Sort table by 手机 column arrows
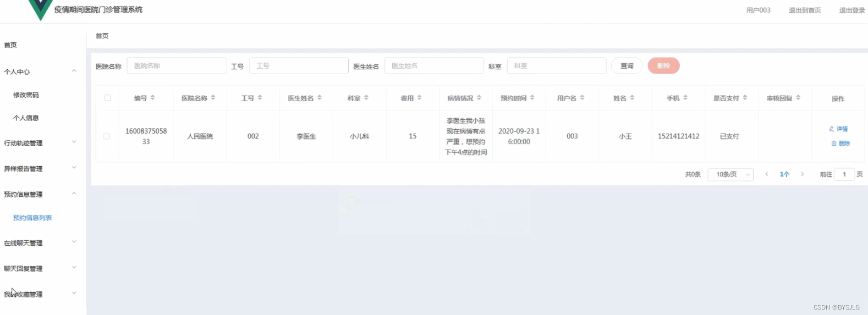The image size is (868, 315). pos(685,98)
